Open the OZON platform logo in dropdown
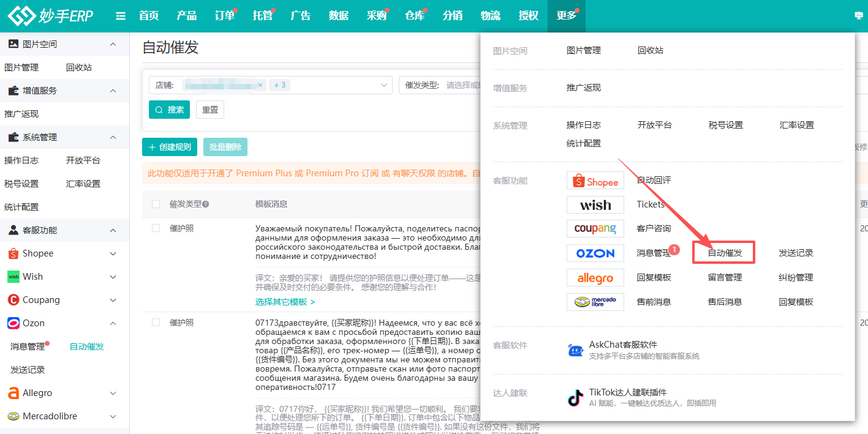The height and width of the screenshot is (434, 868). click(x=595, y=253)
